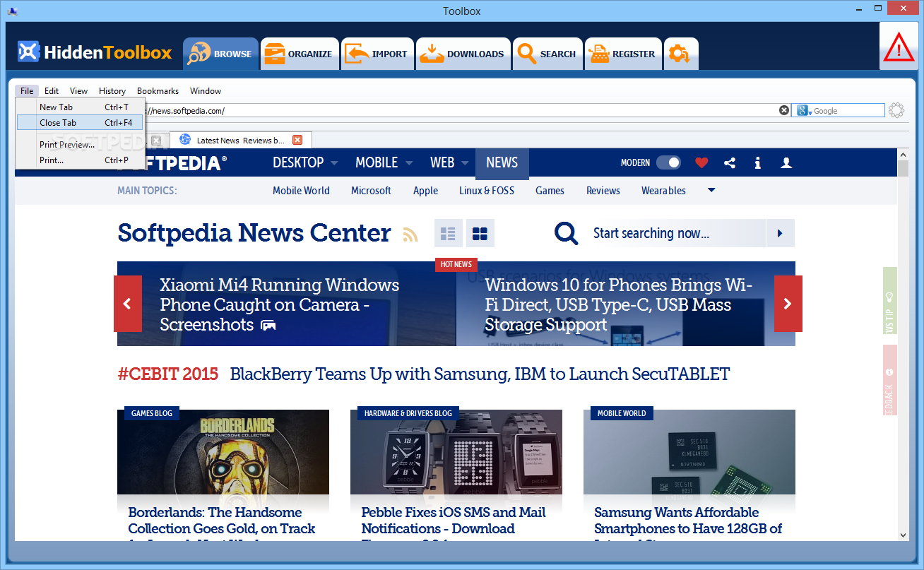Open the File menu

pos(27,91)
